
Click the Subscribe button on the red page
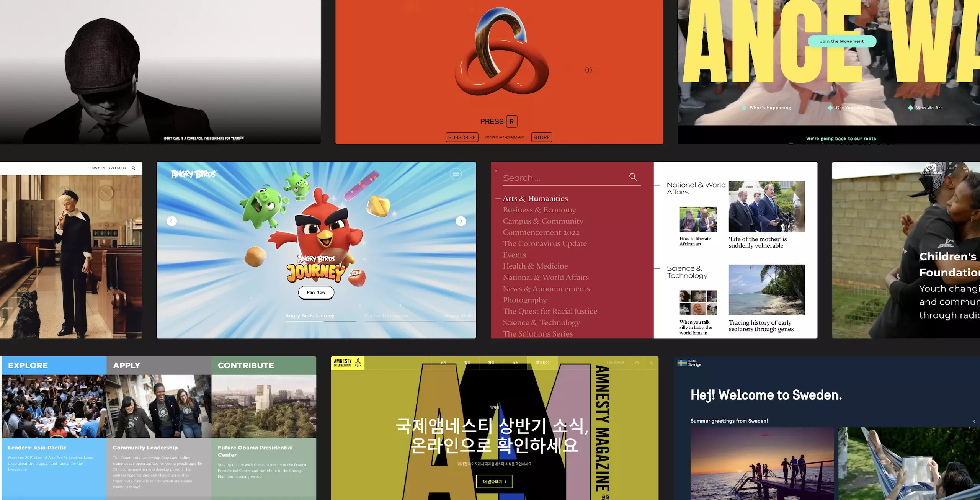(x=461, y=136)
